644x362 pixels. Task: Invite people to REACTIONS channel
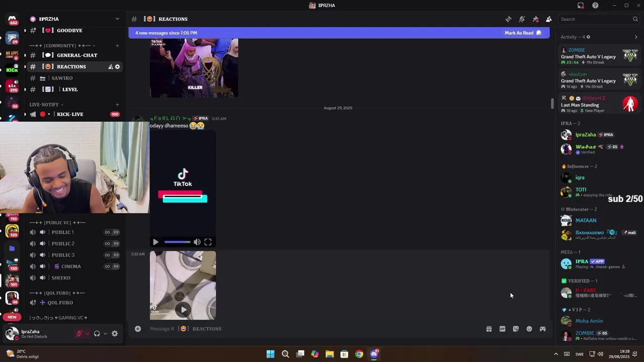click(110, 67)
